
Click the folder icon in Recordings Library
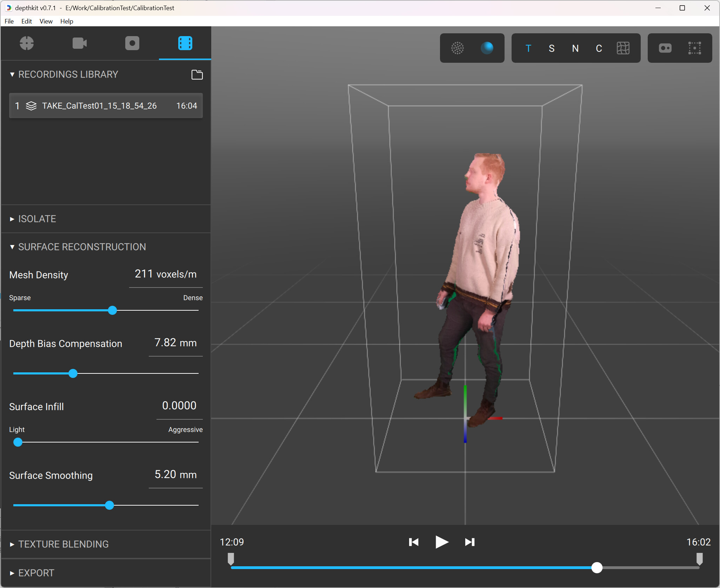click(197, 75)
